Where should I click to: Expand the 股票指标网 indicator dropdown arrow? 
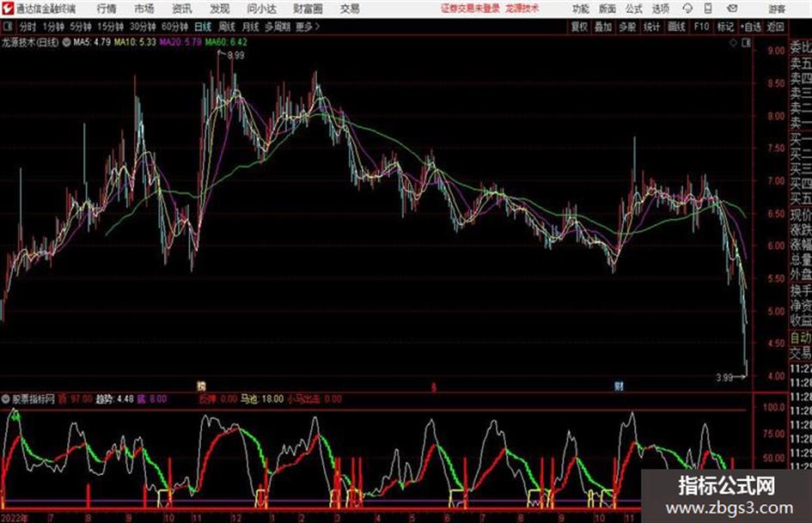6,399
